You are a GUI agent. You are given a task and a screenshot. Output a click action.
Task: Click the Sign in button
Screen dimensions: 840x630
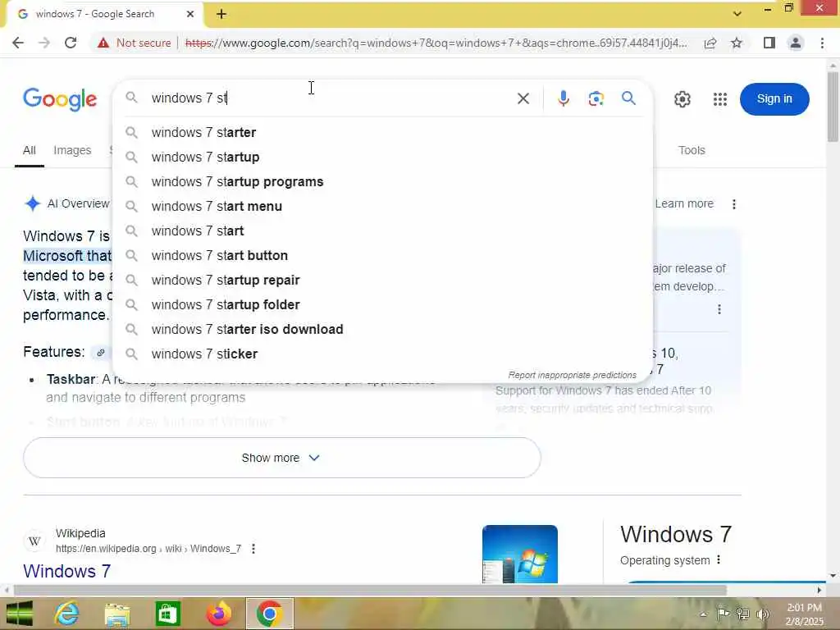(774, 99)
